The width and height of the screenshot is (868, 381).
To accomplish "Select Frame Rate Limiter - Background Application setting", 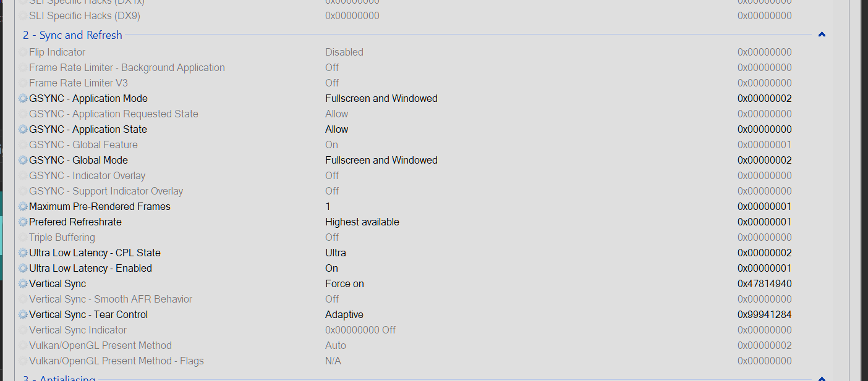I will [127, 68].
